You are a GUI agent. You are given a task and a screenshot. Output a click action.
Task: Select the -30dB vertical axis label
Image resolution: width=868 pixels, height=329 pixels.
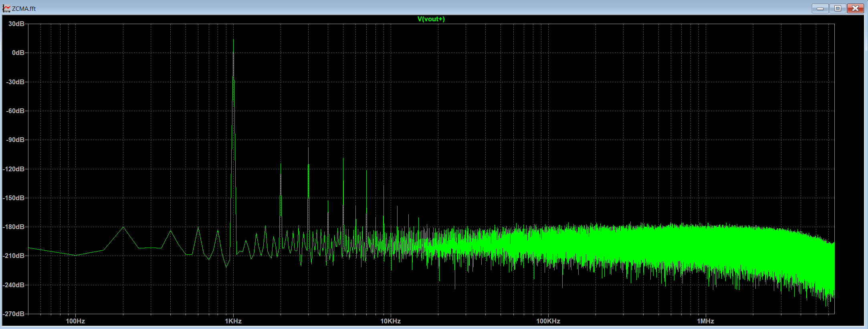15,82
